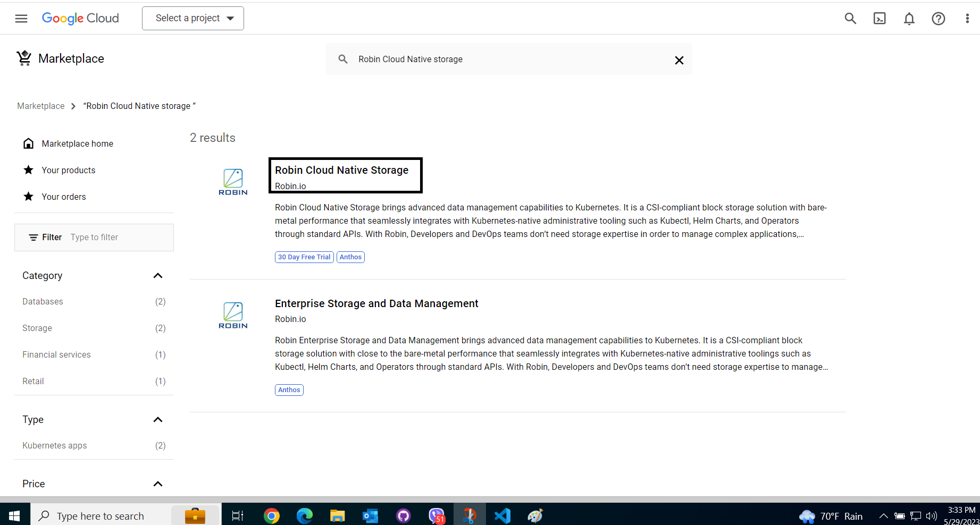Open Your orders page
The width and height of the screenshot is (980, 525).
(64, 197)
